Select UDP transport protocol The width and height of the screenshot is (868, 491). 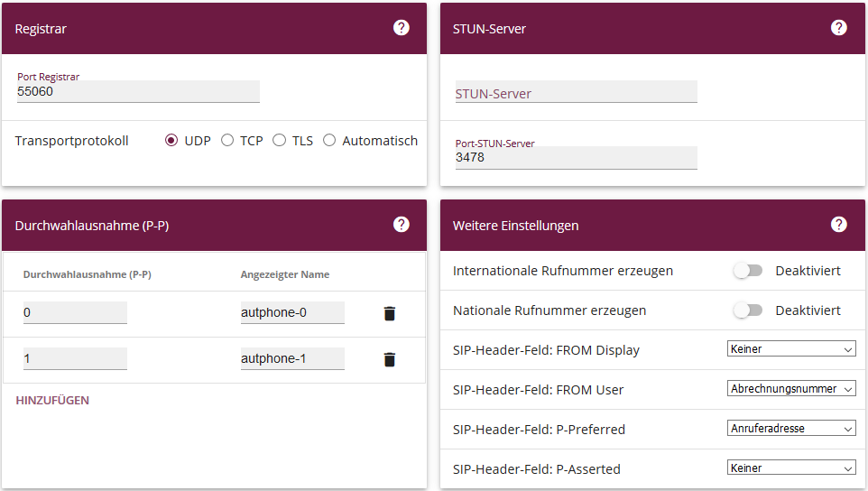(x=171, y=141)
